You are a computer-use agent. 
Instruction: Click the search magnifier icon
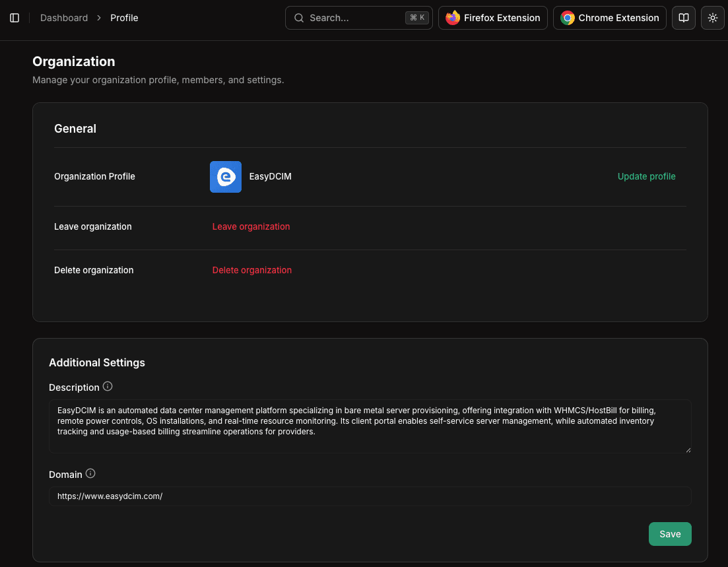299,18
